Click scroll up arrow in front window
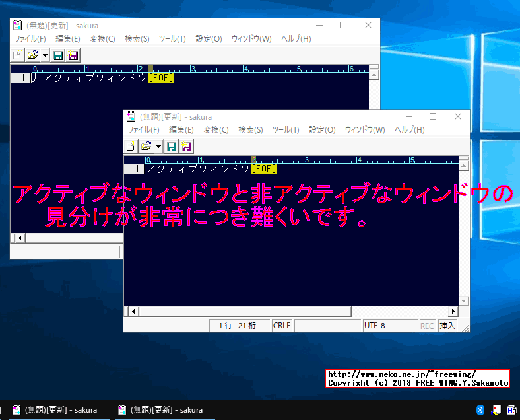This screenshot has height=420, width=520. (464, 166)
